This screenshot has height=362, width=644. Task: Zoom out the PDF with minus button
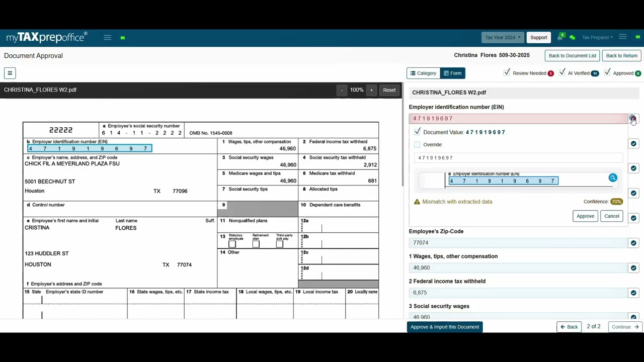point(342,90)
